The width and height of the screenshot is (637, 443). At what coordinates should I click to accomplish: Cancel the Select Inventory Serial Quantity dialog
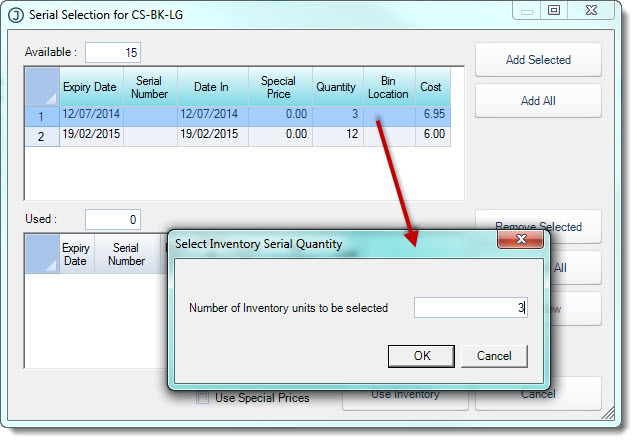click(494, 356)
